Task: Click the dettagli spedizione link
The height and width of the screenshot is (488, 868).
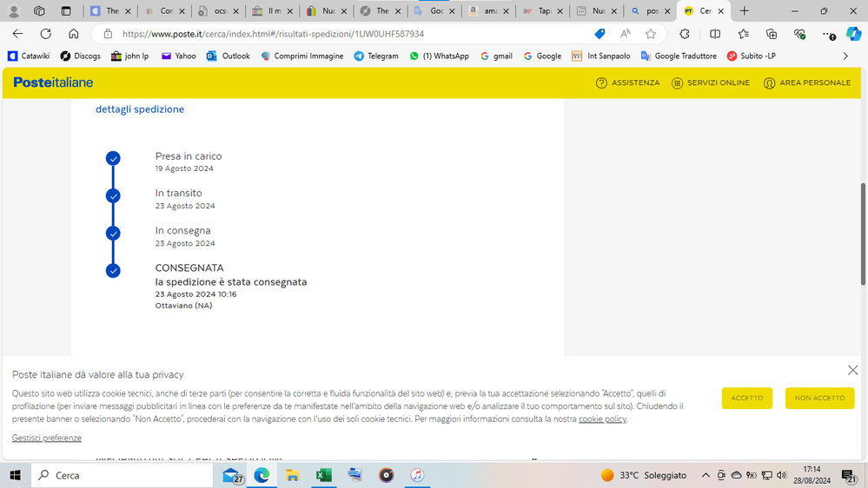Action: tap(140, 109)
